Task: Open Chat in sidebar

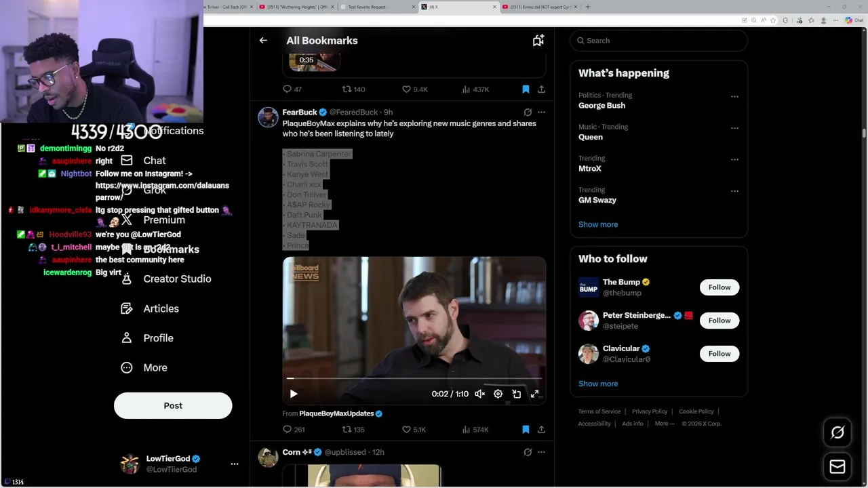Action: (x=144, y=161)
